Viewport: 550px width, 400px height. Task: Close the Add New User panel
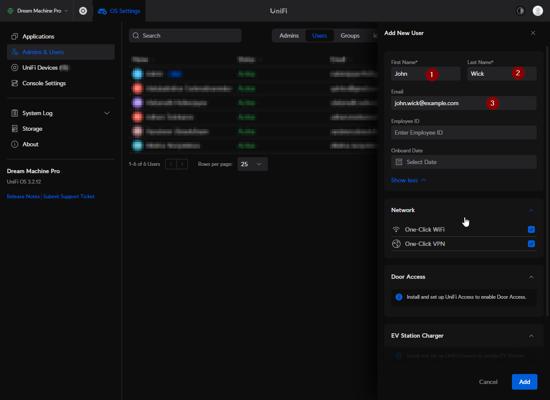[533, 33]
